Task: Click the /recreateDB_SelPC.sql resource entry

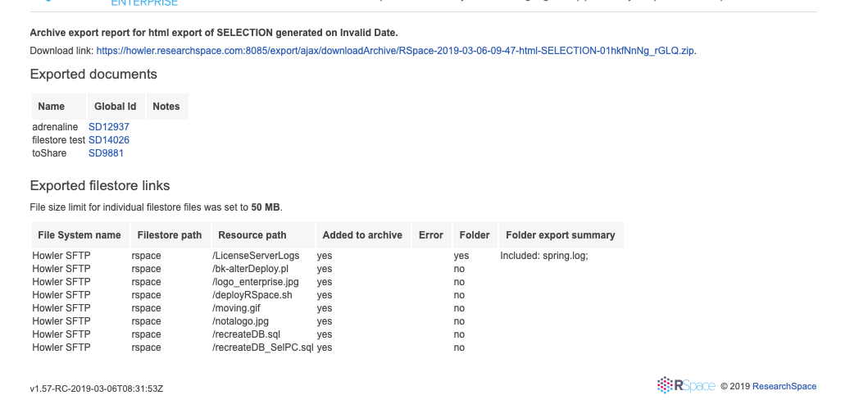Action: pos(262,348)
